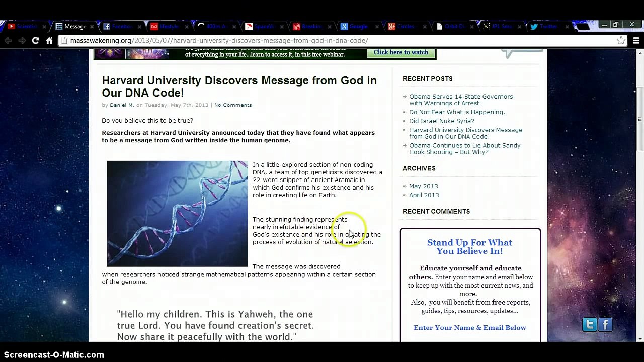This screenshot has width=644, height=362.
Task: Click the 'RECENT COMMENTS' sidebar heading
Action: click(436, 212)
